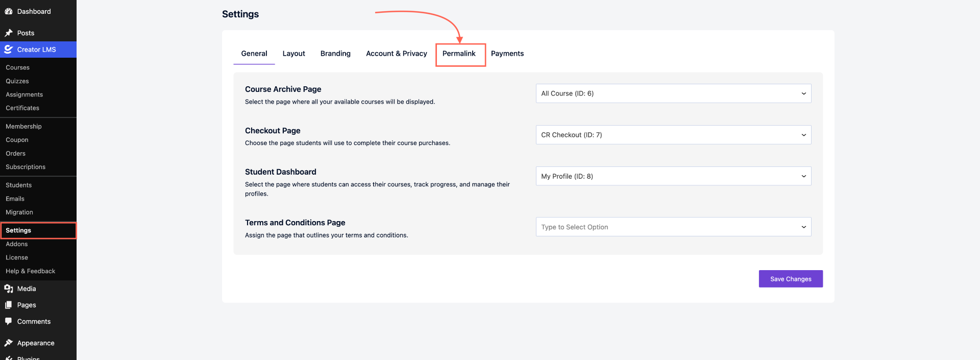Click the Creator LMS logo icon

pyautogui.click(x=9, y=50)
